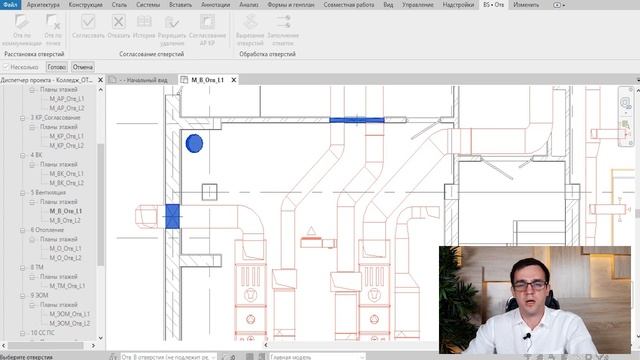Screen dimensions: 640x360
Task: Close the project browser panel
Action: click(x=100, y=80)
